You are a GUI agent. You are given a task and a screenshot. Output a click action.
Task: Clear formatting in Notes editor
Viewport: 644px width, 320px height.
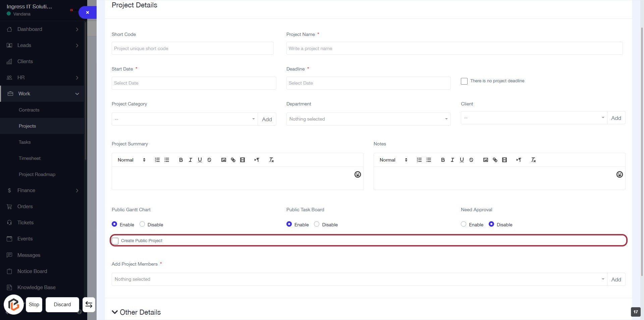(x=533, y=160)
